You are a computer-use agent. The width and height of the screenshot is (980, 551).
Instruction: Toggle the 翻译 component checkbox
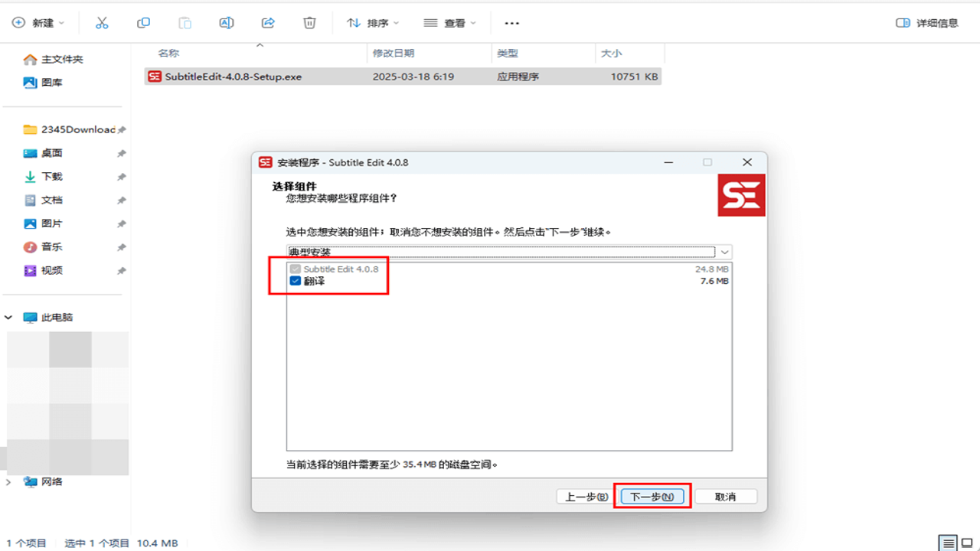(296, 281)
